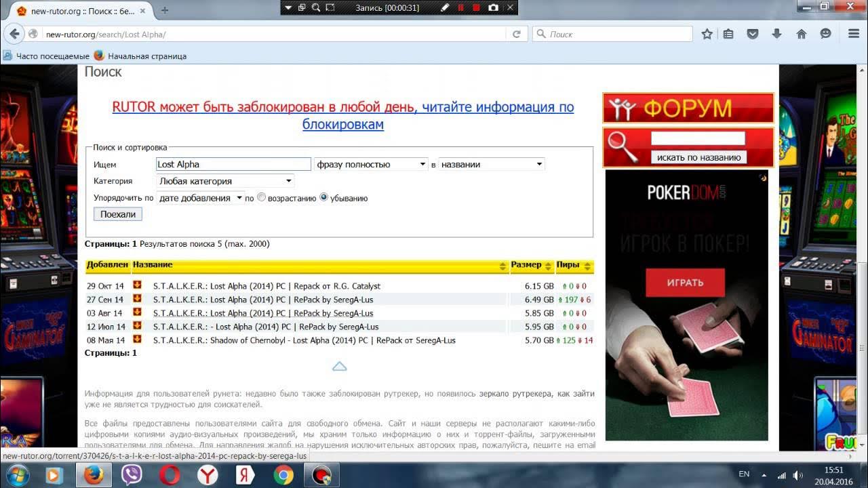The height and width of the screenshot is (488, 868).
Task: Open the 'блокировкам' link
Action: point(343,125)
